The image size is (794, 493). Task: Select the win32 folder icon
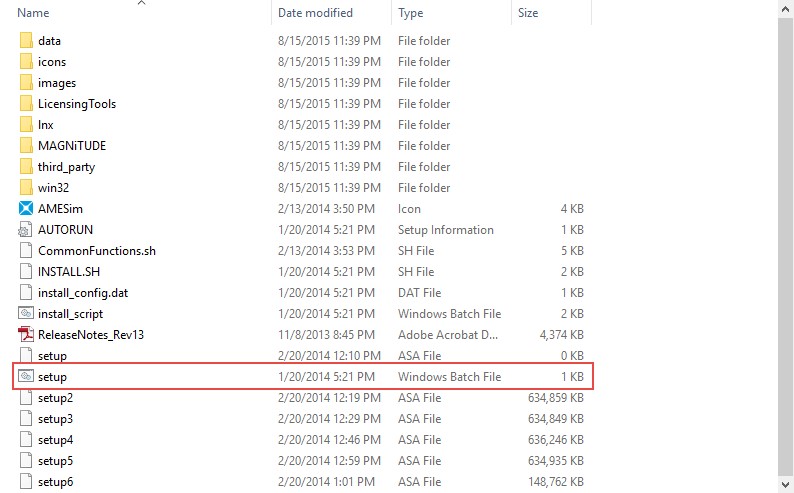tap(26, 188)
